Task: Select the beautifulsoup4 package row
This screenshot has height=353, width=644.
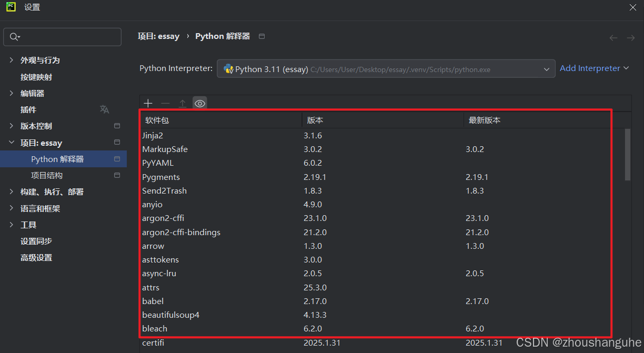Action: click(381, 315)
